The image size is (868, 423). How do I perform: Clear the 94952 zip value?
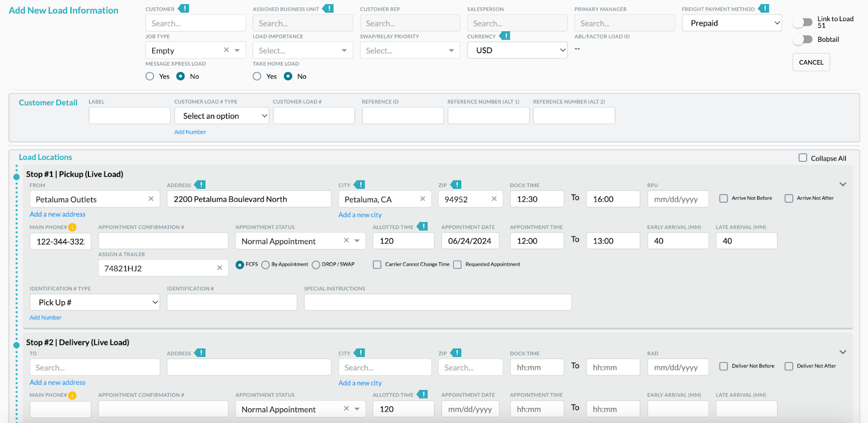click(x=494, y=199)
